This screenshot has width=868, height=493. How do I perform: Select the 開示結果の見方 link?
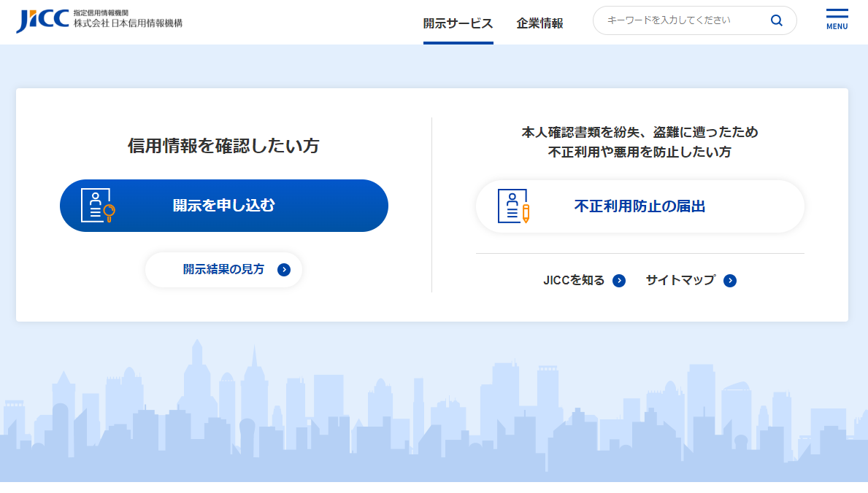[223, 270]
